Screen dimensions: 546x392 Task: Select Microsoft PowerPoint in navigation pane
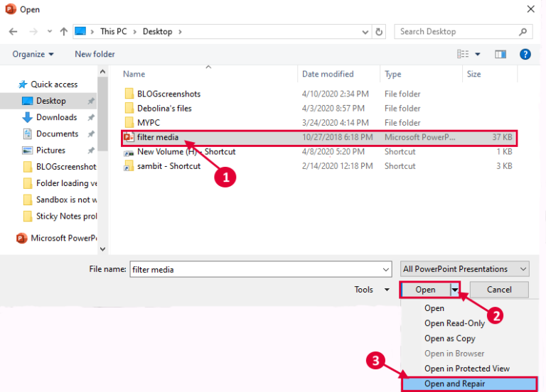click(56, 239)
